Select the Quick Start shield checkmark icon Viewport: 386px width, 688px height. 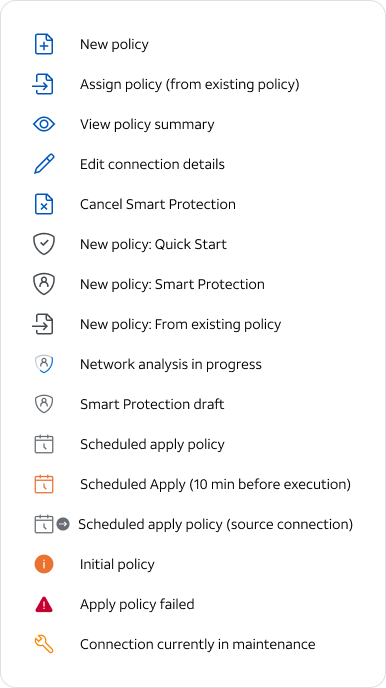click(x=44, y=244)
